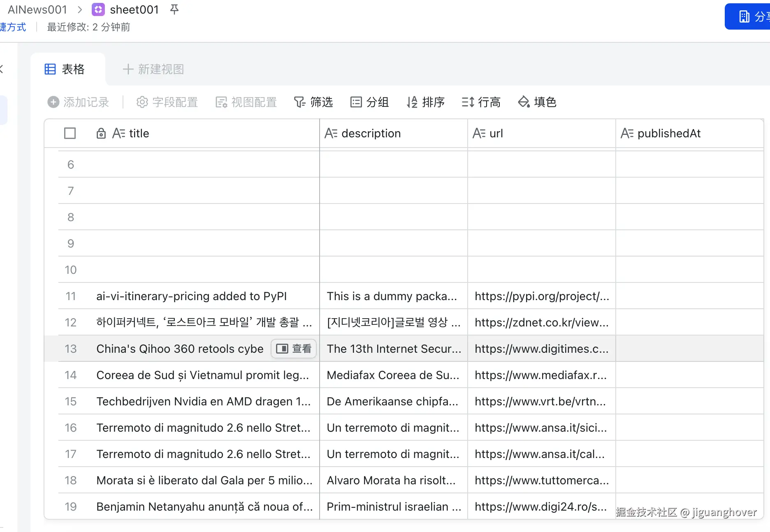This screenshot has width=770, height=532.
Task: Click the sheet001 purple app icon
Action: click(x=98, y=9)
